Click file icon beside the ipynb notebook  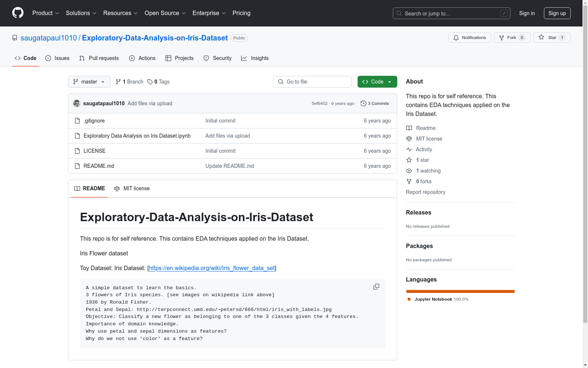coord(77,136)
